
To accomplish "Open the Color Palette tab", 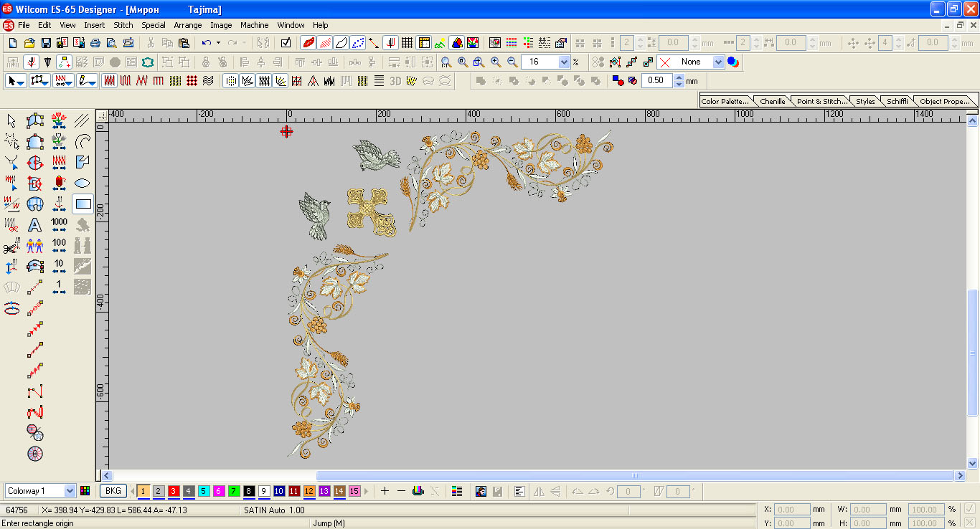I will click(x=725, y=101).
